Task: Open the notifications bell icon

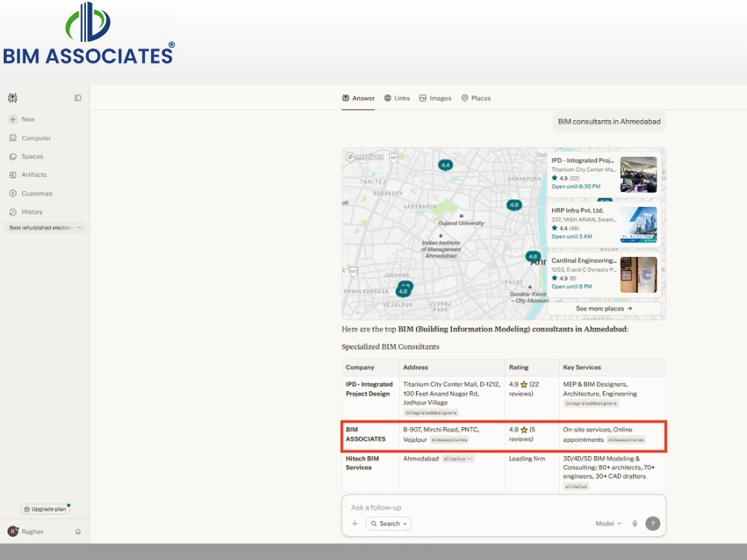Action: tap(78, 532)
